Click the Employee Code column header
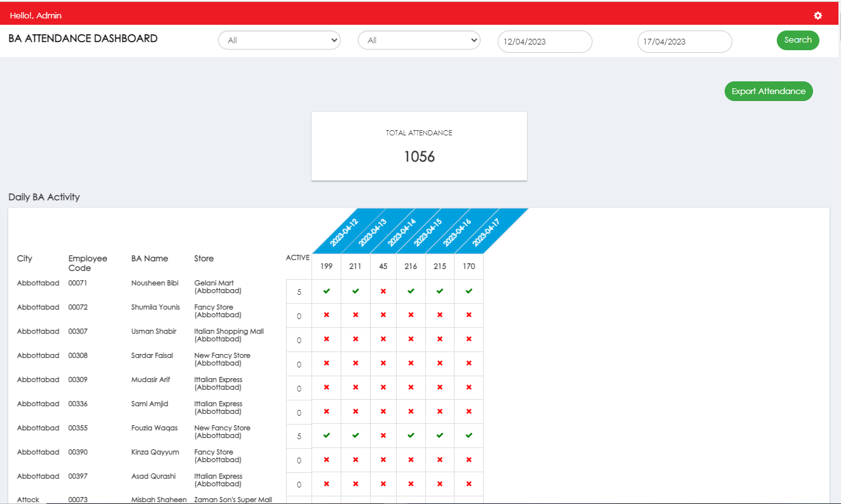 tap(88, 263)
